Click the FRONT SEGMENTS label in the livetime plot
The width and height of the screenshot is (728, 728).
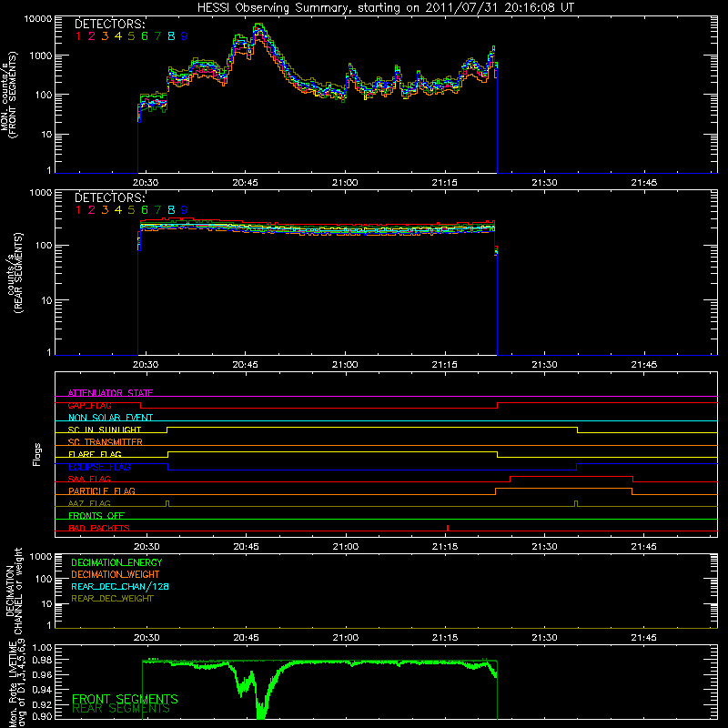pos(125,699)
